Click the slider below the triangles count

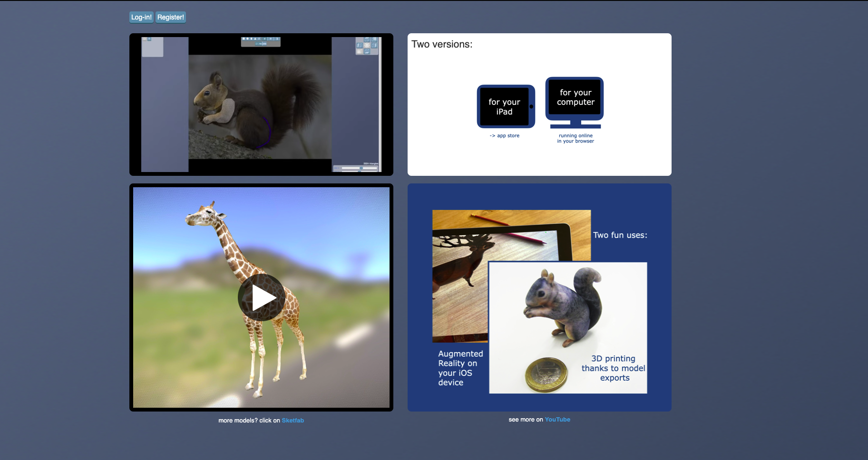[x=359, y=168]
